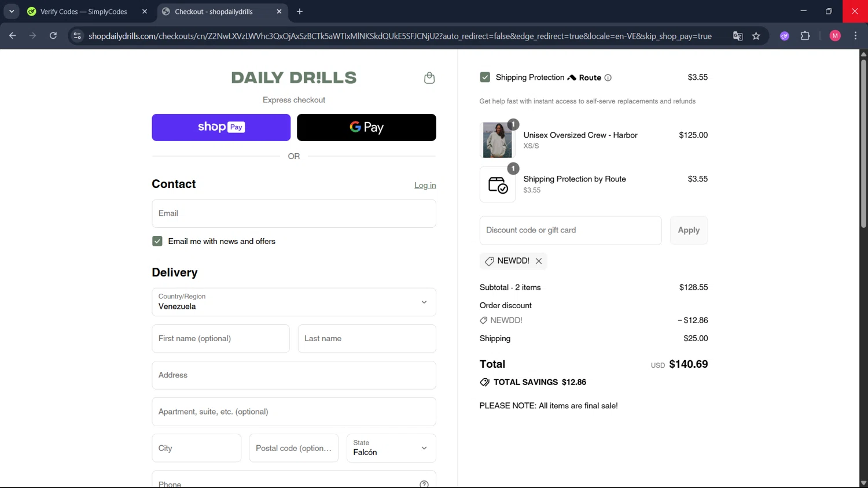The image size is (868, 488).
Task: Click the Apply discount button
Action: [x=689, y=230]
